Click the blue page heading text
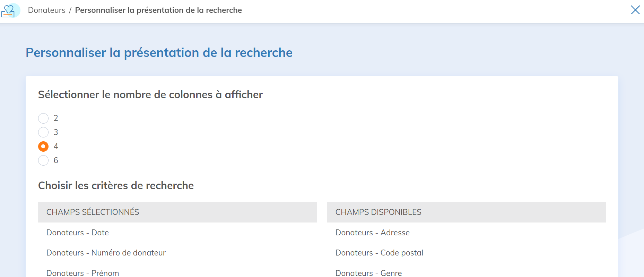644x277 pixels. pyautogui.click(x=159, y=53)
